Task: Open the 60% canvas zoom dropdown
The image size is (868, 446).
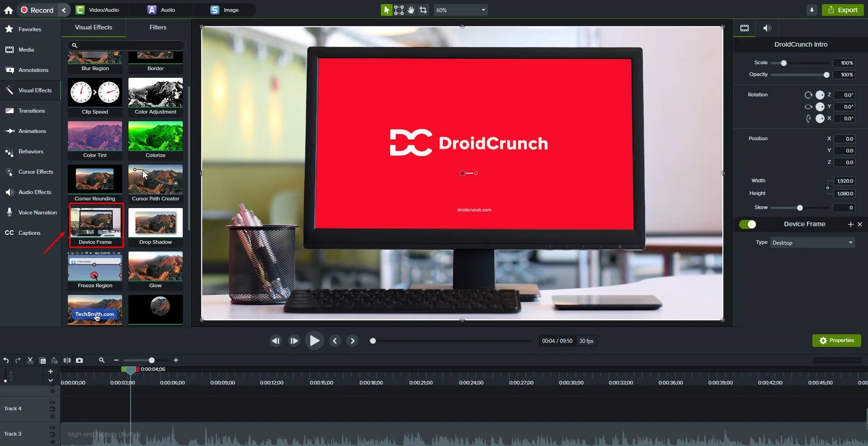Action: tap(460, 10)
